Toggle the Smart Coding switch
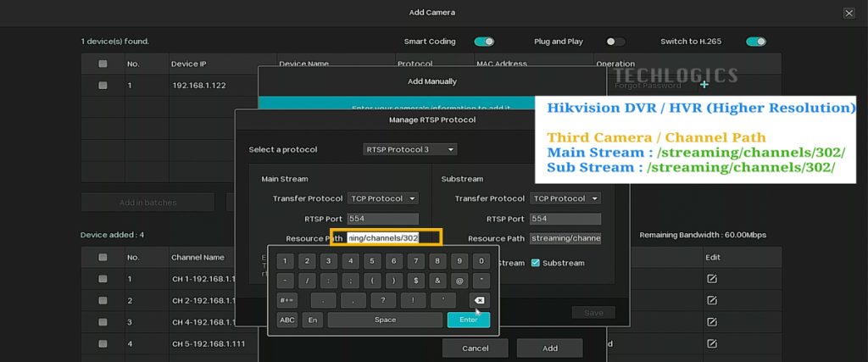The height and width of the screenshot is (362, 868). tap(484, 42)
